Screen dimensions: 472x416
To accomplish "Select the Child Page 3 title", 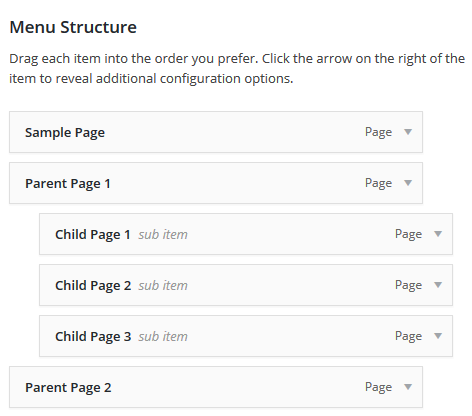I will [93, 337].
